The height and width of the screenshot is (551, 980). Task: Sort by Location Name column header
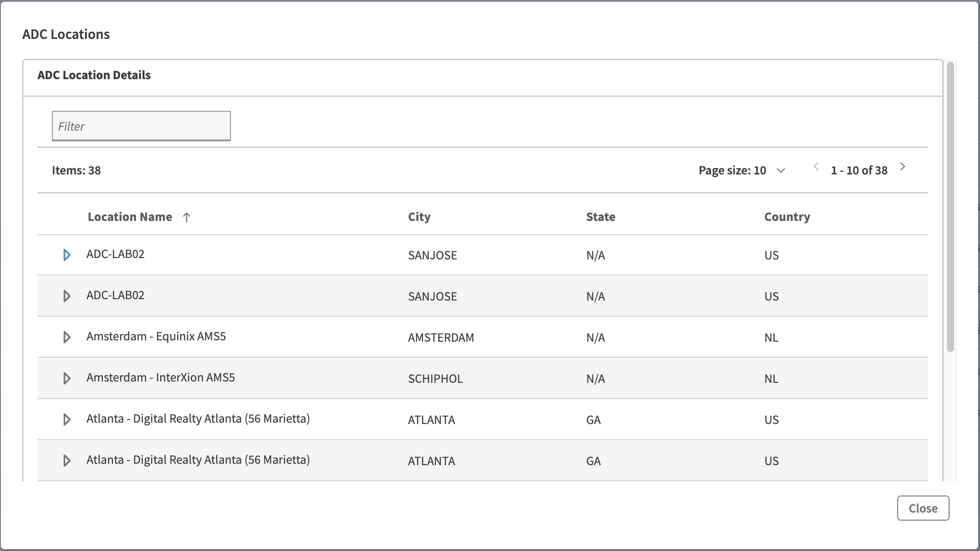(130, 217)
